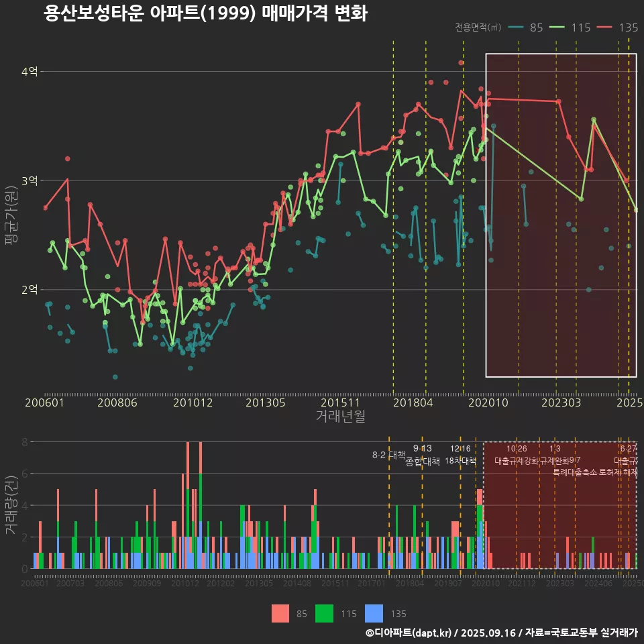The height and width of the screenshot is (644, 644).
Task: Click the pink 85 bar legend swatch
Action: click(280, 613)
